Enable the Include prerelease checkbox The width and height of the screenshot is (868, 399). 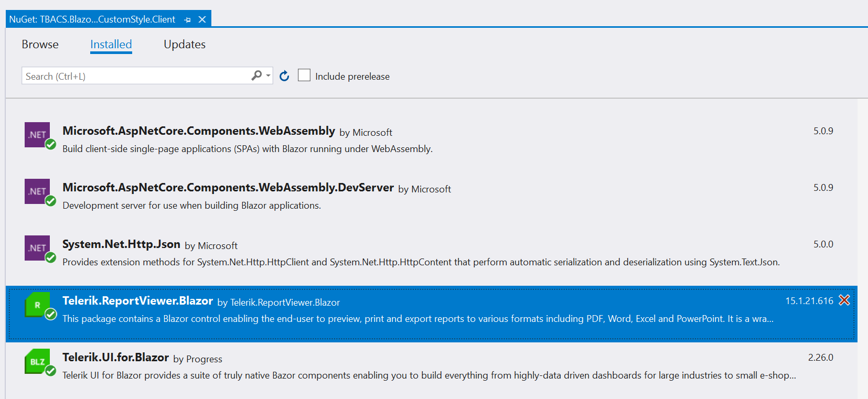[x=304, y=75]
